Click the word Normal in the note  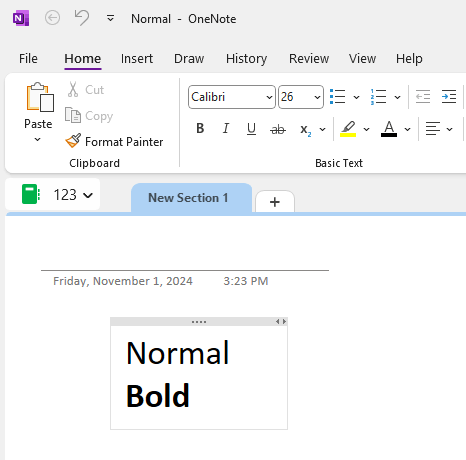pos(178,353)
